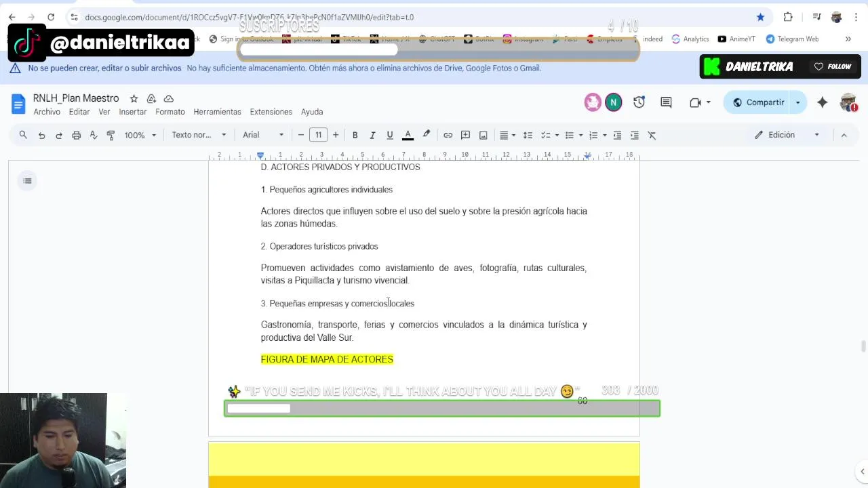Decrease the indent
The height and width of the screenshot is (488, 868).
(x=617, y=135)
